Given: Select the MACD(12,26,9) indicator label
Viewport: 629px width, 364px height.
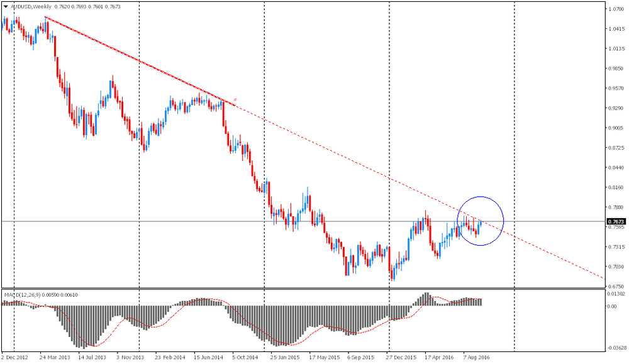Looking at the screenshot, I should pyautogui.click(x=23, y=295).
